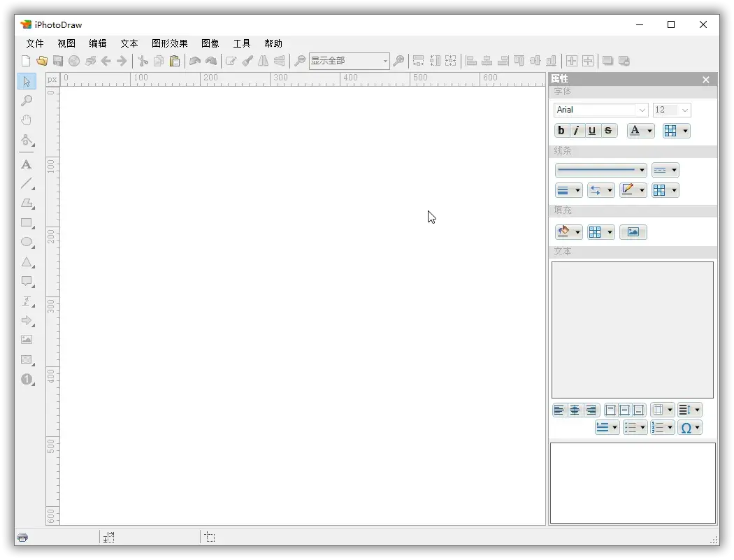
Task: Select the numbered marker tool
Action: [27, 379]
